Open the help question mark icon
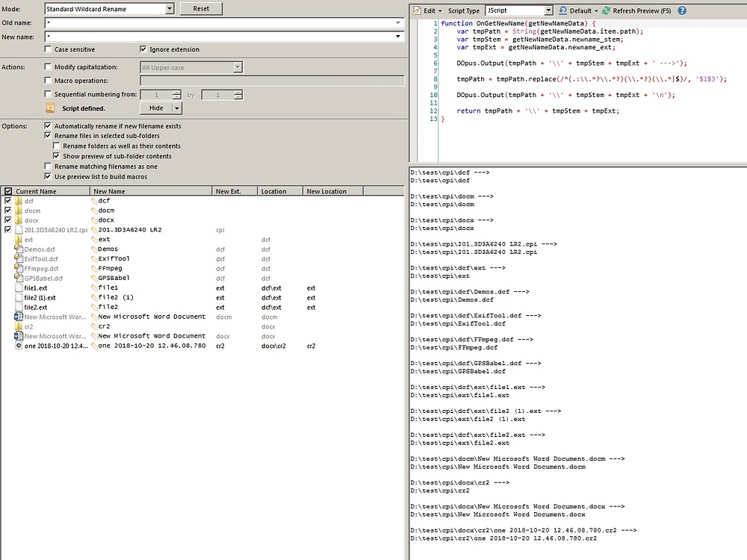This screenshot has width=747, height=560. click(x=681, y=9)
